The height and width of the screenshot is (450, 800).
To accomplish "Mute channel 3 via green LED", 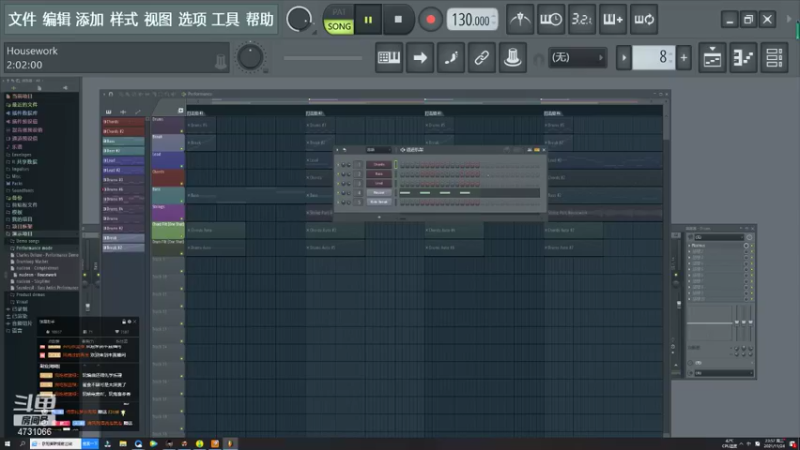I will click(x=338, y=183).
